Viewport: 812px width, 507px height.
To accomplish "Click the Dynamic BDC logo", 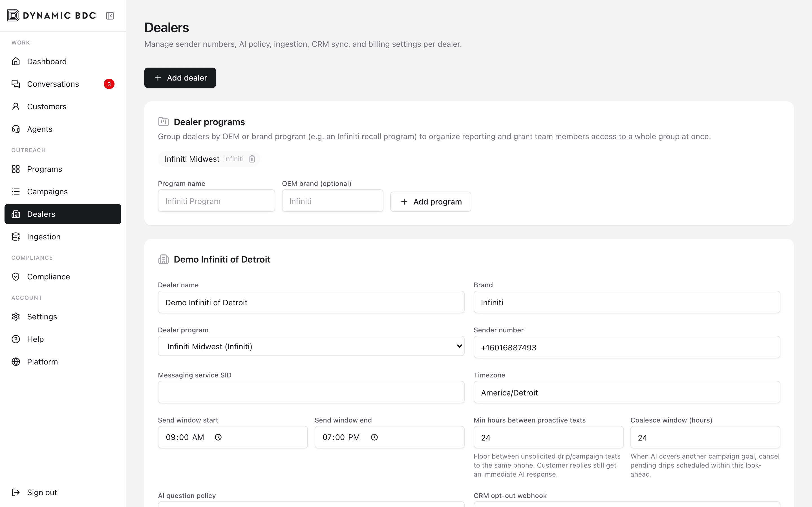I will tap(51, 15).
